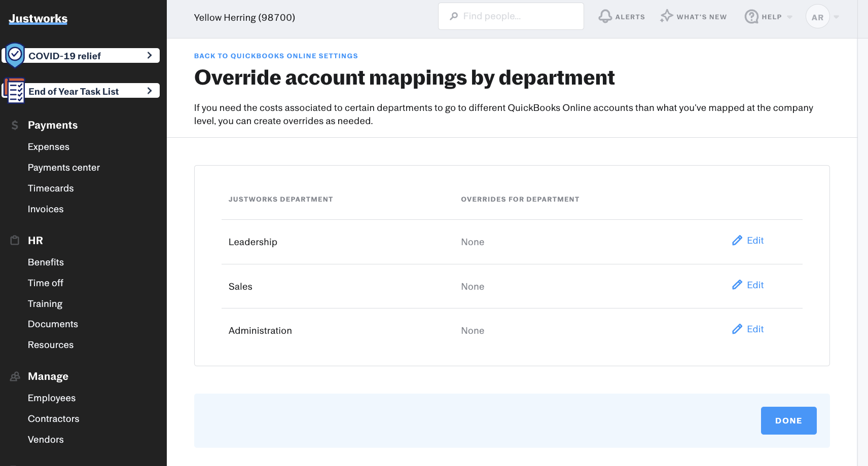Open the account menu dropdown arrow
Image resolution: width=868 pixels, height=466 pixels.
[x=837, y=17]
